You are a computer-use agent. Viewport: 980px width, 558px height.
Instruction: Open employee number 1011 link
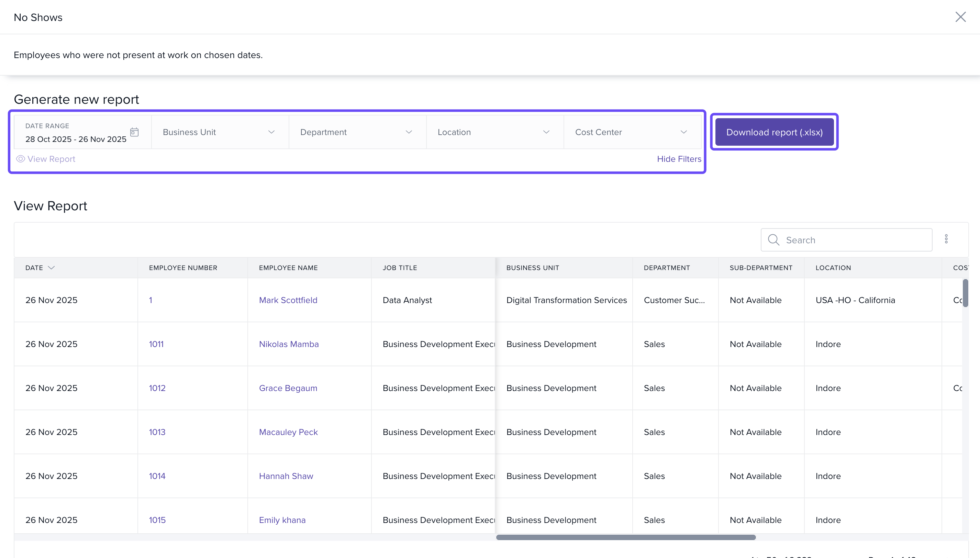[x=156, y=344]
